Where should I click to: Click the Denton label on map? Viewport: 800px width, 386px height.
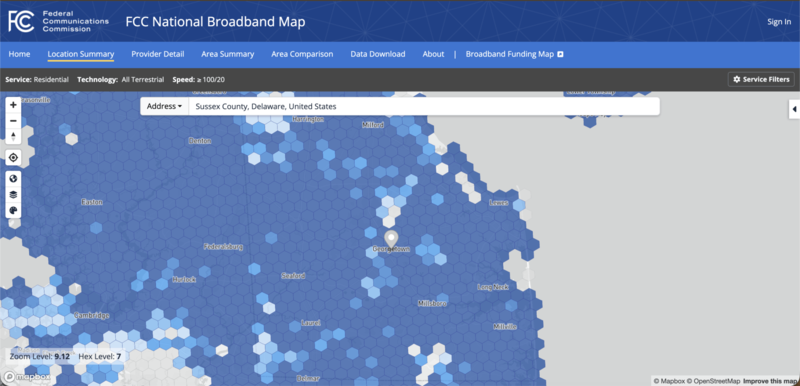pos(199,140)
